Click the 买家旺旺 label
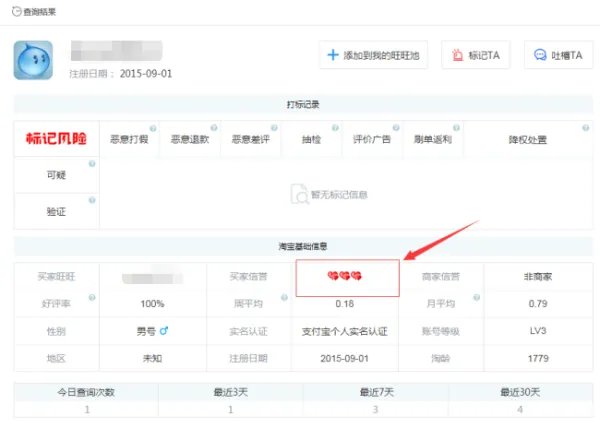The height and width of the screenshot is (428, 600). click(x=56, y=276)
